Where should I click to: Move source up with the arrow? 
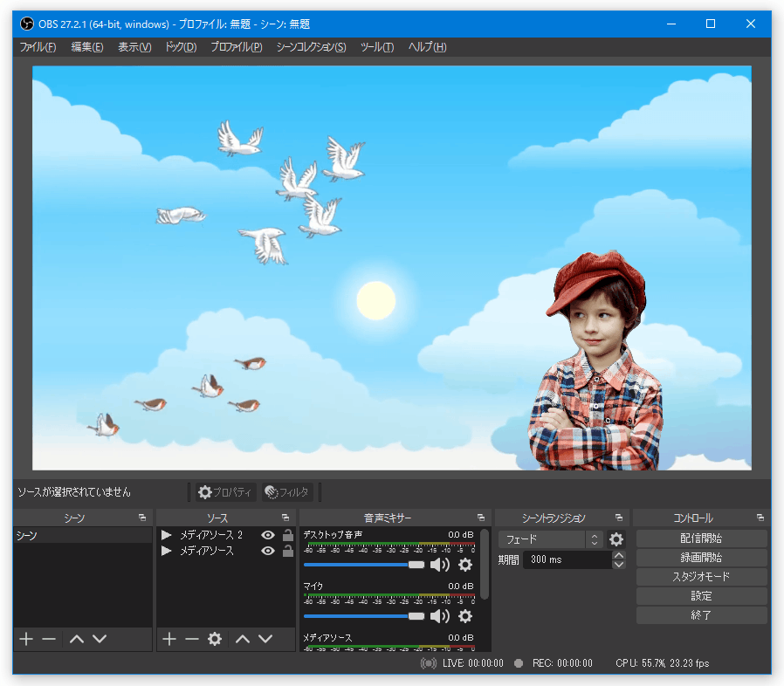click(243, 639)
